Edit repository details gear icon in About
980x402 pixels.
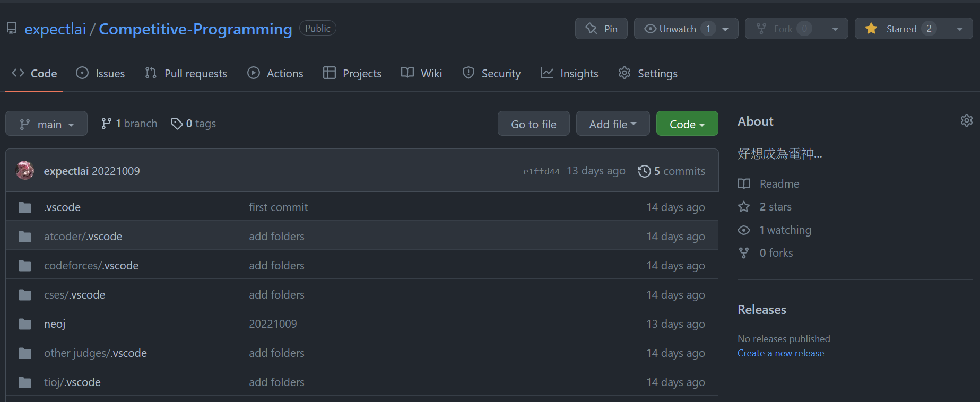click(966, 120)
